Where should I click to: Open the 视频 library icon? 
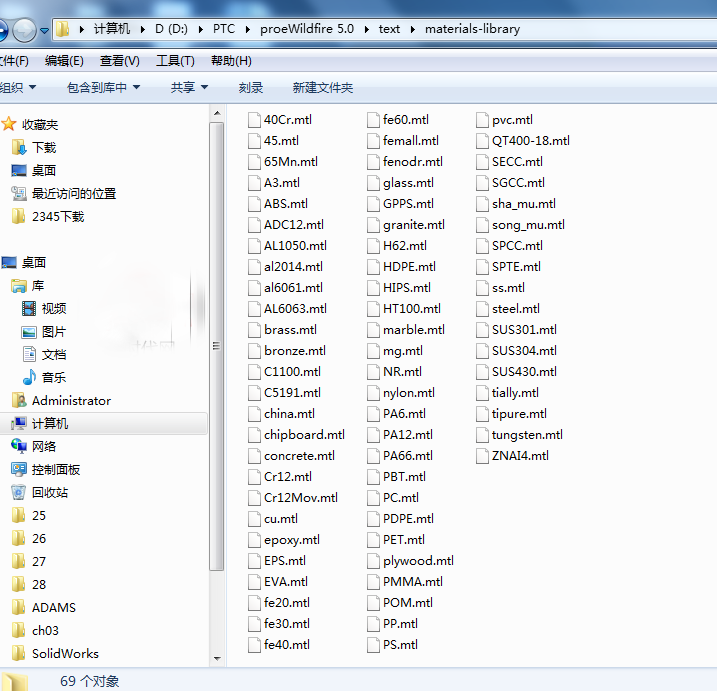coord(29,309)
